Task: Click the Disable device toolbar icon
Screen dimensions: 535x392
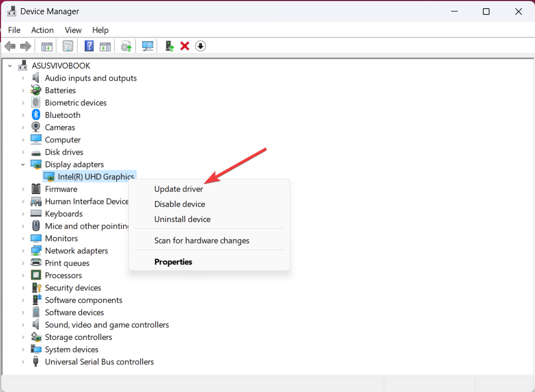Action: pos(201,46)
